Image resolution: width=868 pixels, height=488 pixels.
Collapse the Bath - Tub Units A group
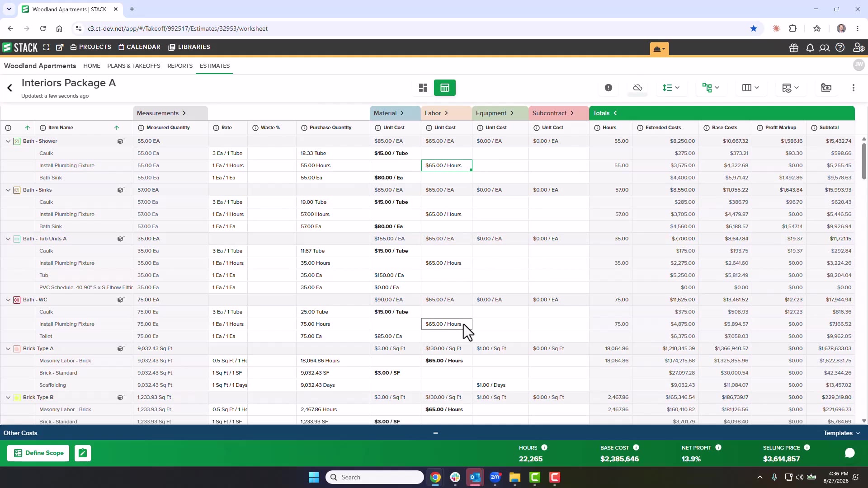[8, 239]
